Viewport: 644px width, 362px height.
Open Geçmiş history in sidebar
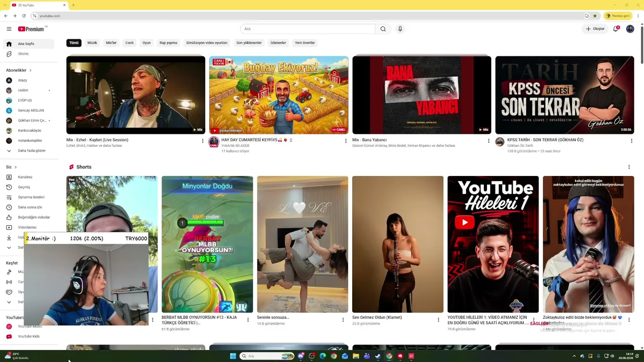[x=29, y=187]
